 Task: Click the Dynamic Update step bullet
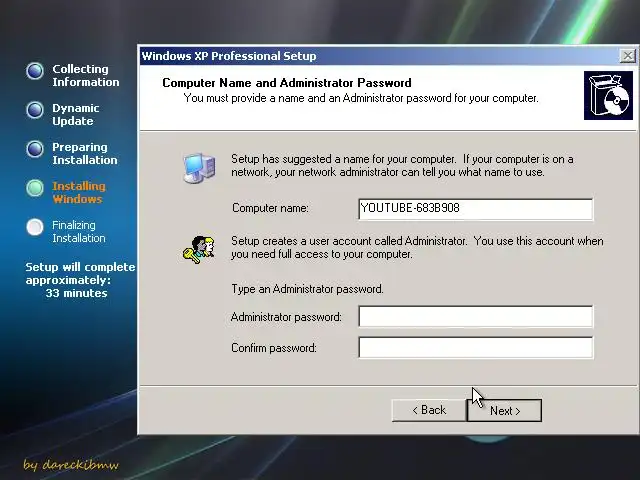pyautogui.click(x=35, y=110)
